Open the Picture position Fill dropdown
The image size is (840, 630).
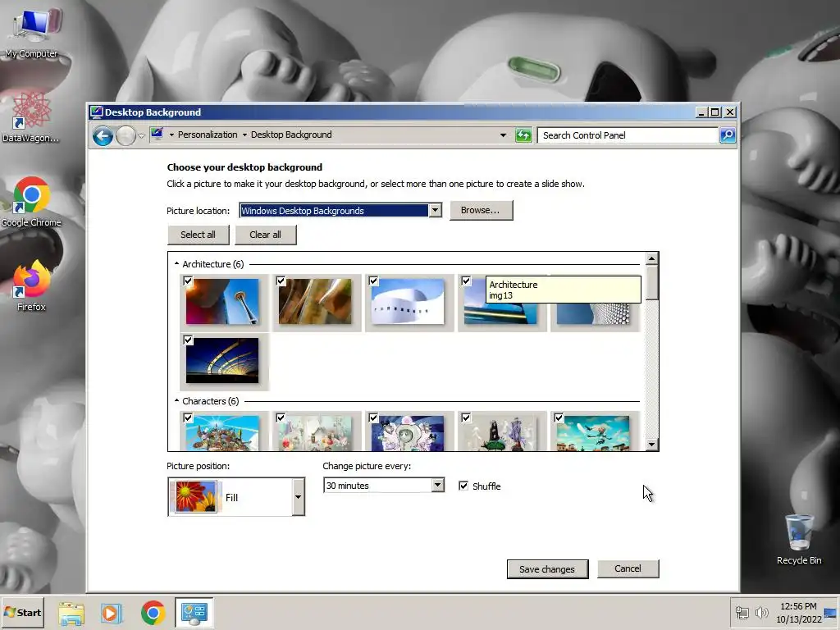298,497
